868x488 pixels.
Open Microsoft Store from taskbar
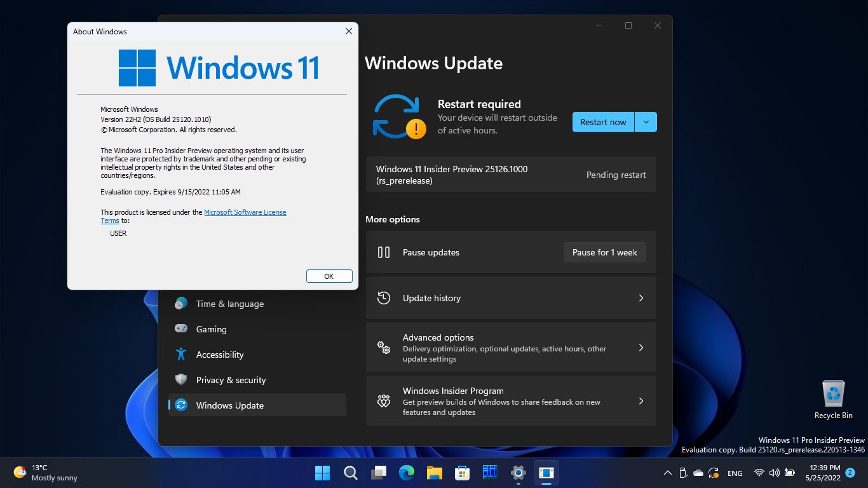(x=462, y=473)
